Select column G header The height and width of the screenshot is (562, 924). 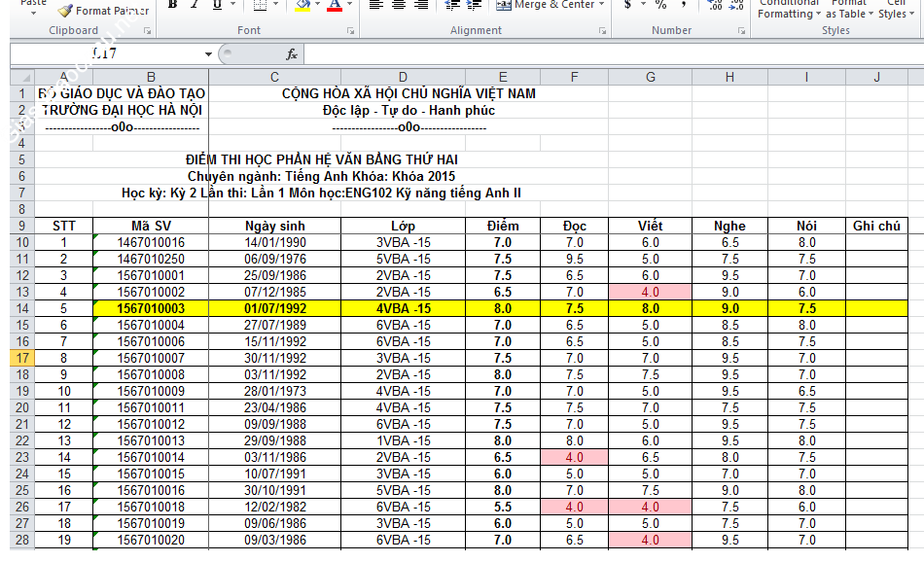[x=651, y=78]
